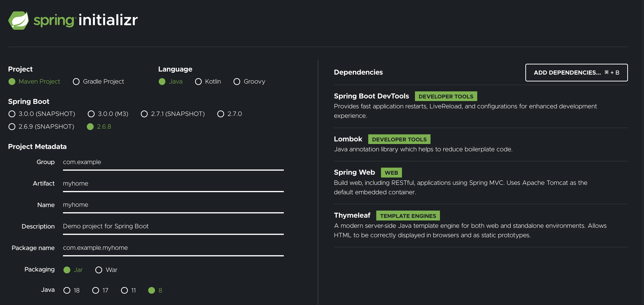Click into the Description field

173,226
